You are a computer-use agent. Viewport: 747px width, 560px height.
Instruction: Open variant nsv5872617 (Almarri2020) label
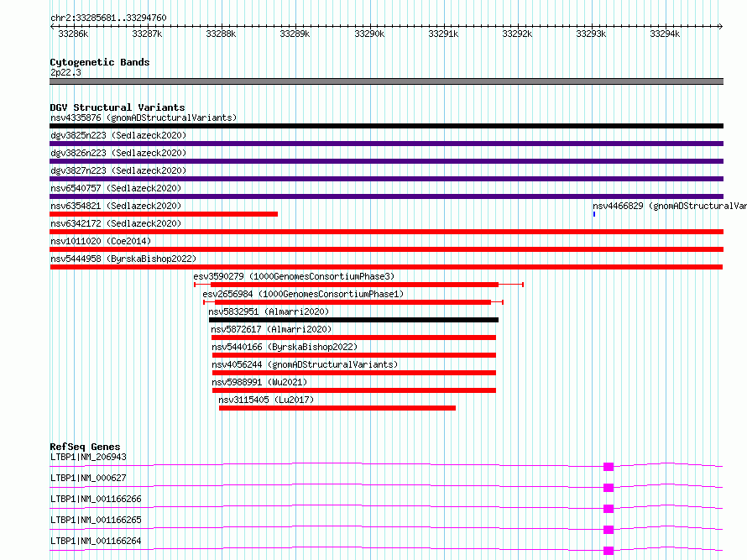coord(271,329)
